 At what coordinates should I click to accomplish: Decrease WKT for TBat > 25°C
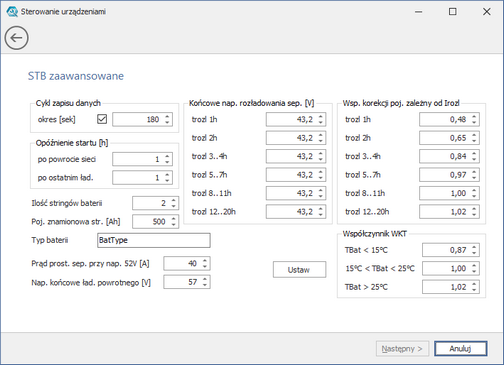point(474,290)
